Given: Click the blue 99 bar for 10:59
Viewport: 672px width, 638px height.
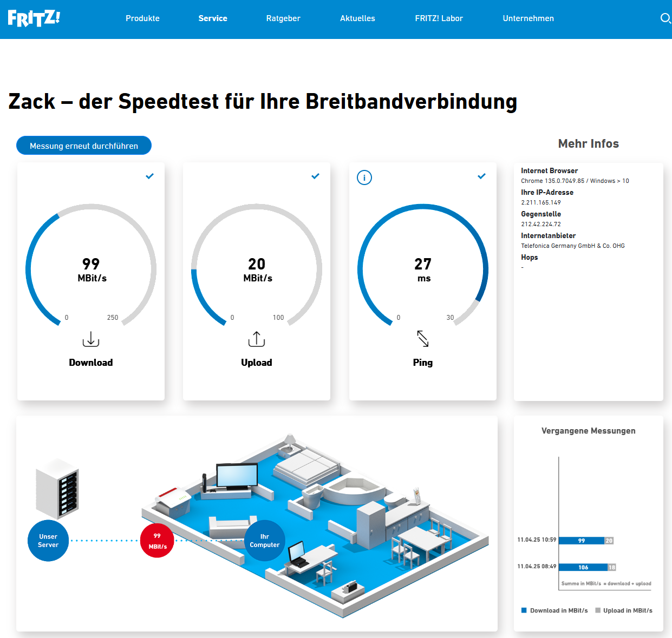Looking at the screenshot, I should 582,541.
